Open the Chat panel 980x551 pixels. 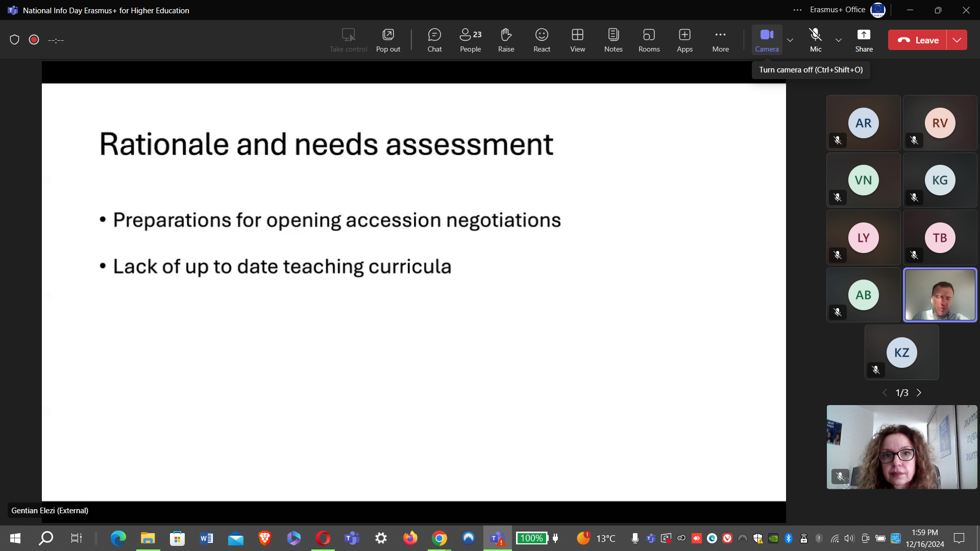(434, 40)
